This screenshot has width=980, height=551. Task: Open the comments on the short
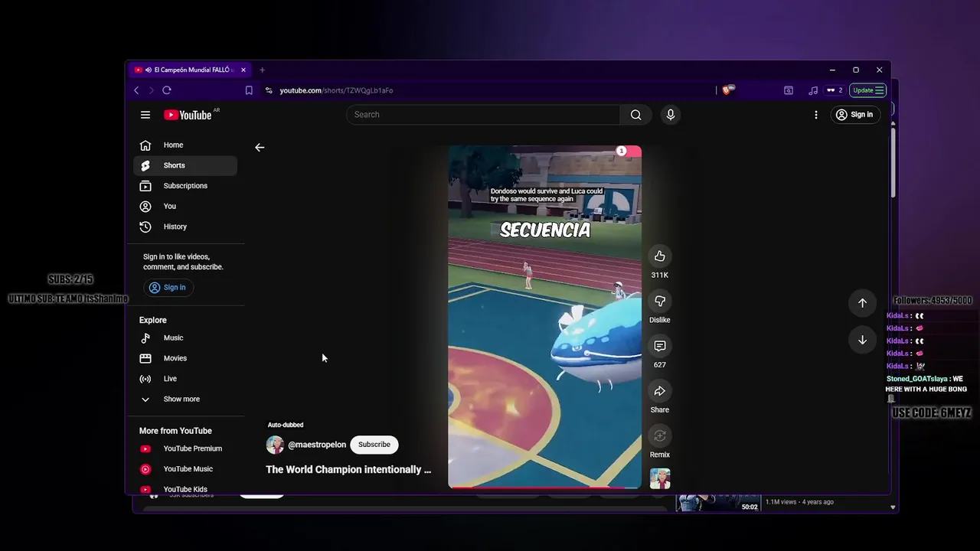coord(659,346)
